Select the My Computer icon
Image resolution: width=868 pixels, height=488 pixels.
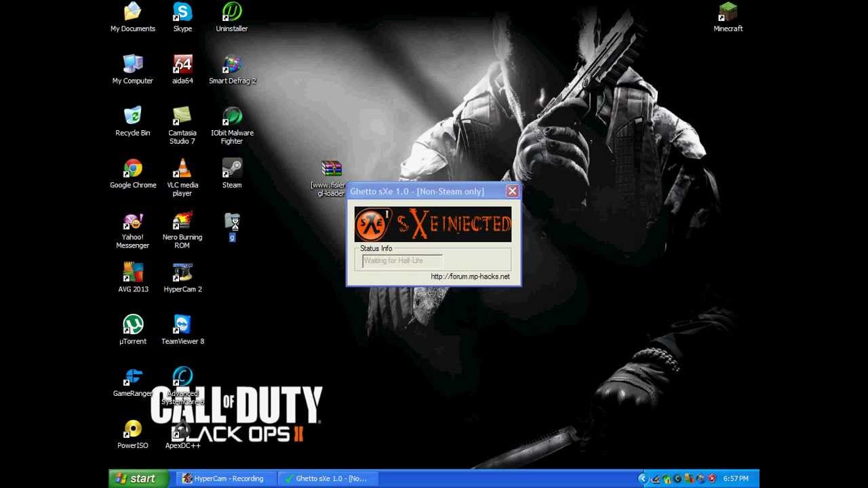point(133,69)
